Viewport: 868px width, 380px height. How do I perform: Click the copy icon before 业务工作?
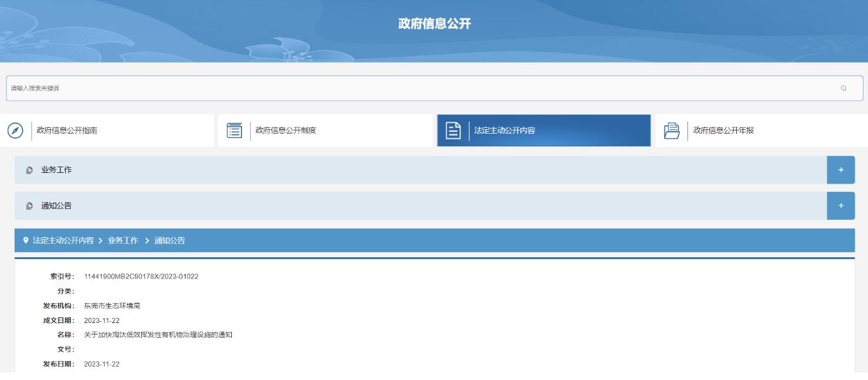(x=29, y=170)
